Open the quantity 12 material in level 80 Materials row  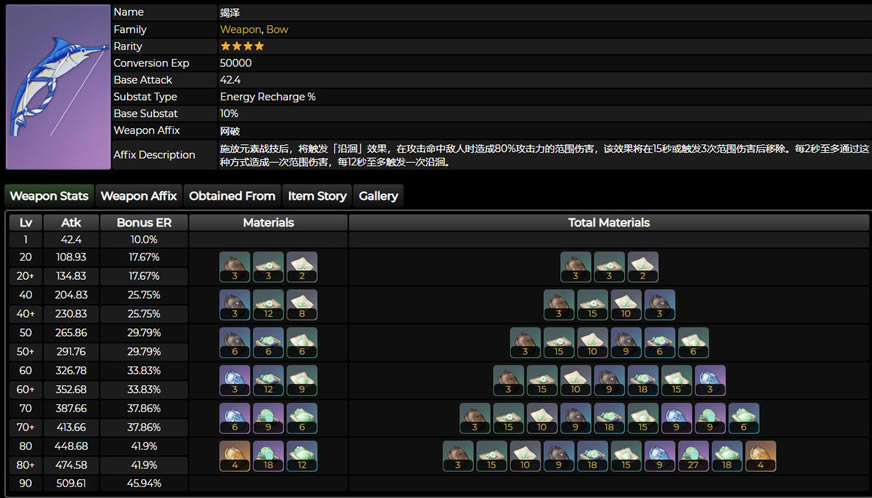(x=302, y=456)
